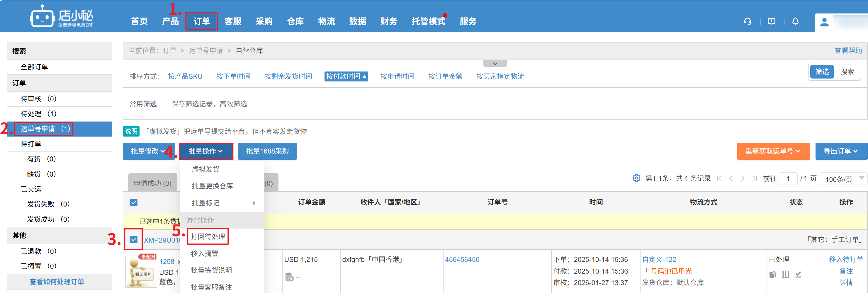868x293 pixels.
Task: Switch to the 搜索 toggle option
Action: [847, 72]
